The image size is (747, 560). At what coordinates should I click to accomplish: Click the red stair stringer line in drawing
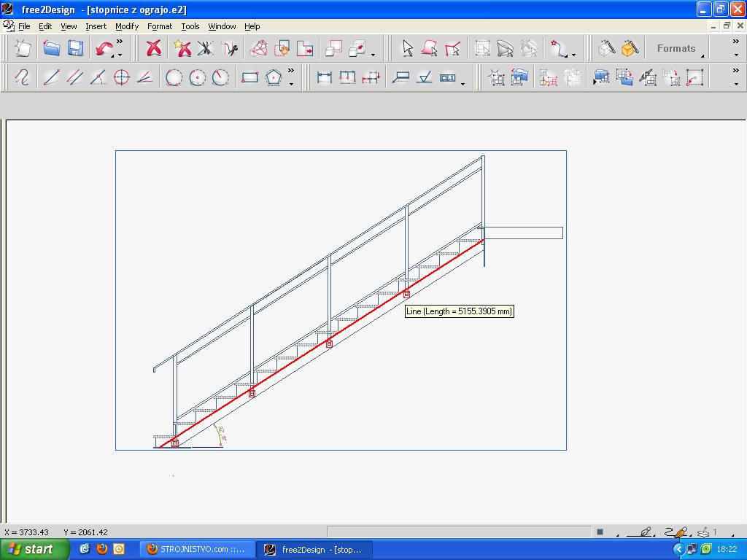[322, 344]
